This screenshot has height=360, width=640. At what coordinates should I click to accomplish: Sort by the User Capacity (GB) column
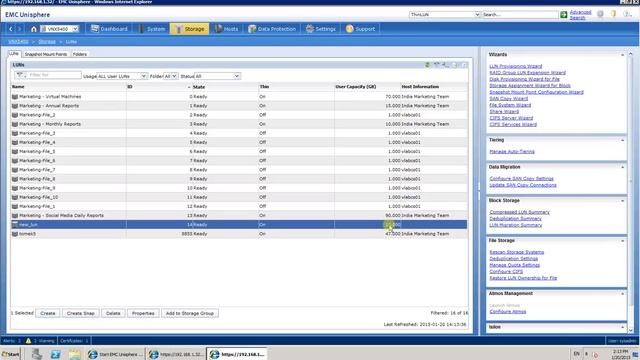pyautogui.click(x=367, y=87)
